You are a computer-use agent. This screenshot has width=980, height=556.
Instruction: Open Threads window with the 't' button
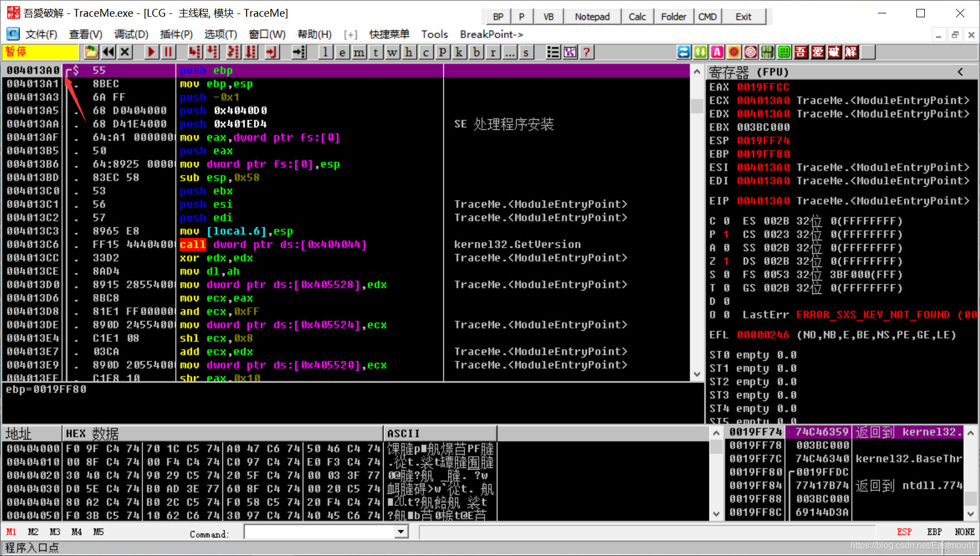point(376,52)
